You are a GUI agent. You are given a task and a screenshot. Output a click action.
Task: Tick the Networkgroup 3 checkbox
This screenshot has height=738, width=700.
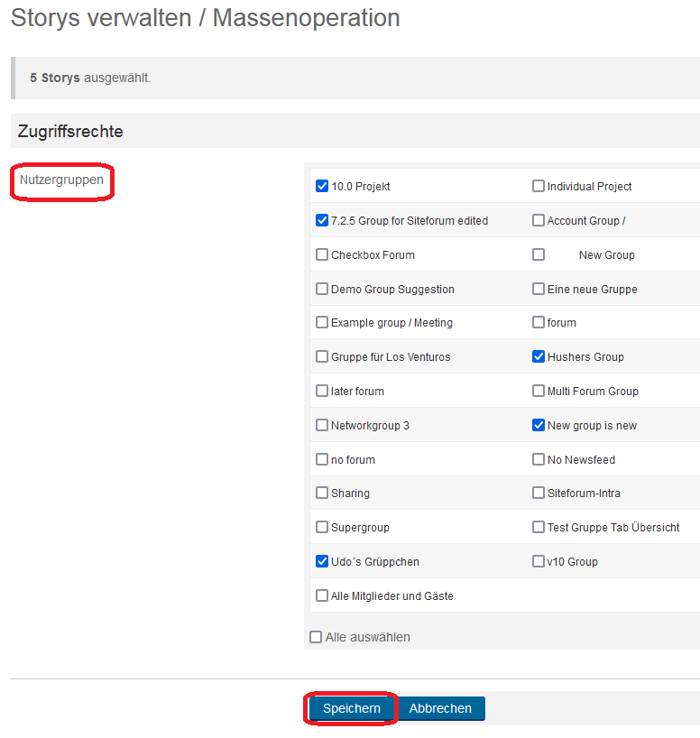(322, 425)
